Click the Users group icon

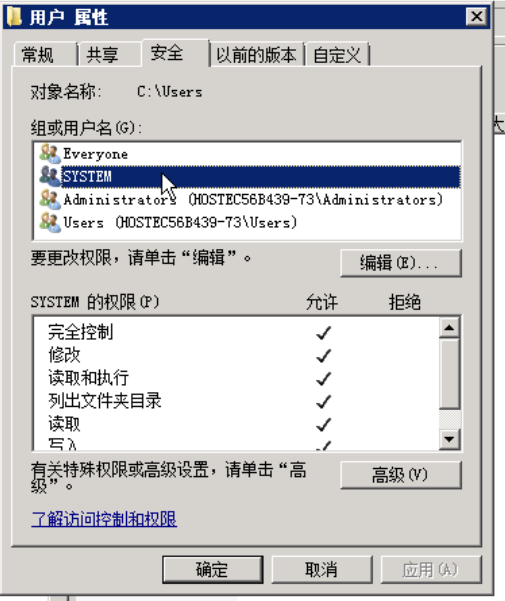click(50, 222)
